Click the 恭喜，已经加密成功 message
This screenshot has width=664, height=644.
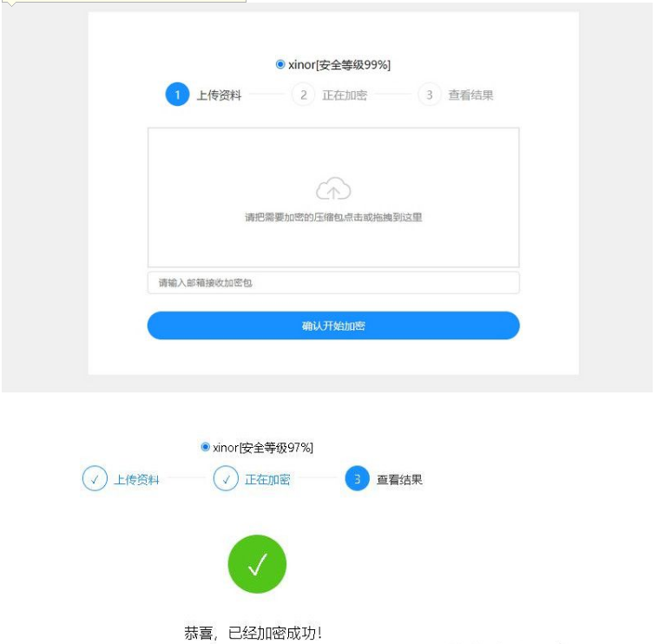tap(253, 633)
